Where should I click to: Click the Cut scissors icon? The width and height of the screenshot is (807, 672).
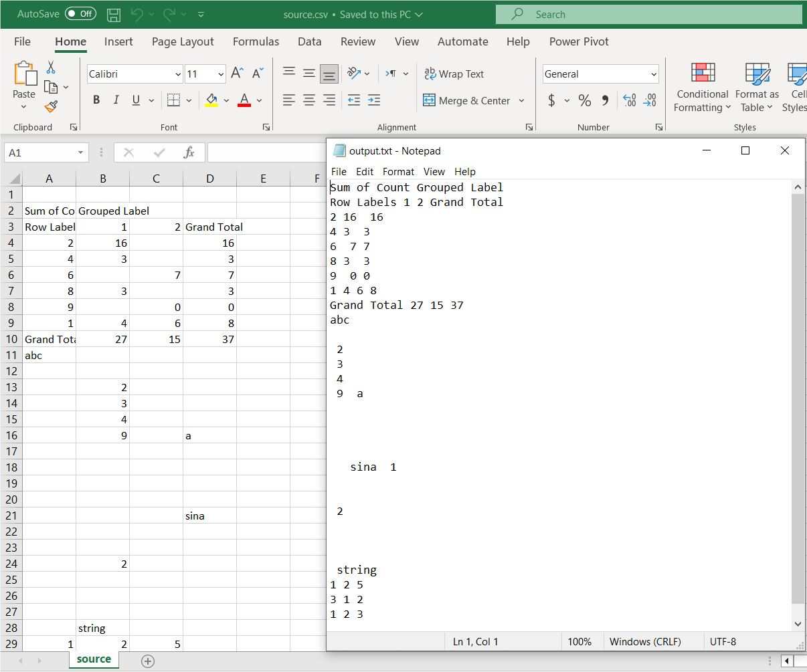pos(51,68)
